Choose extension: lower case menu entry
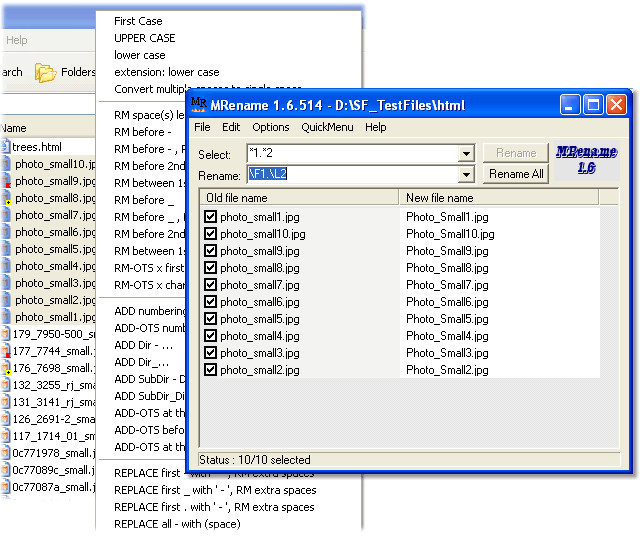This screenshot has width=640, height=552. [167, 72]
